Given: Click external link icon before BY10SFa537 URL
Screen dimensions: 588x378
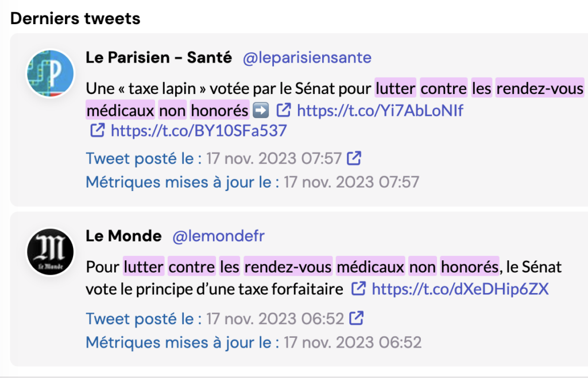Looking at the screenshot, I should (x=97, y=131).
